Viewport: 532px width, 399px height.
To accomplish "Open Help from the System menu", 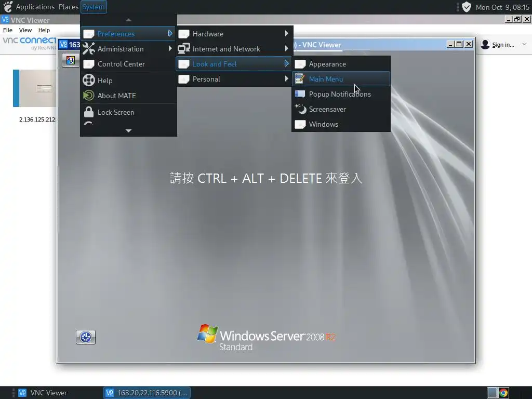I will (x=128, y=81).
